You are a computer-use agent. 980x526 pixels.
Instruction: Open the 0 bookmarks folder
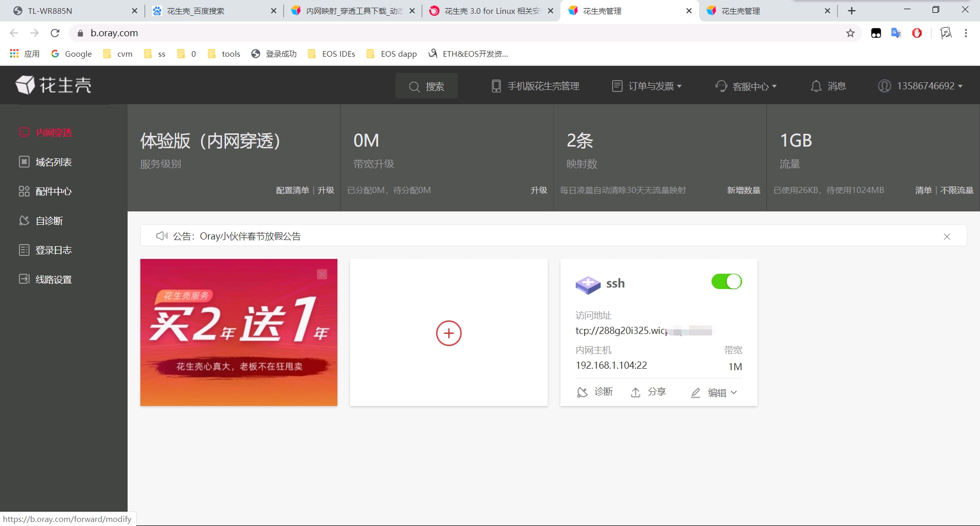point(187,54)
